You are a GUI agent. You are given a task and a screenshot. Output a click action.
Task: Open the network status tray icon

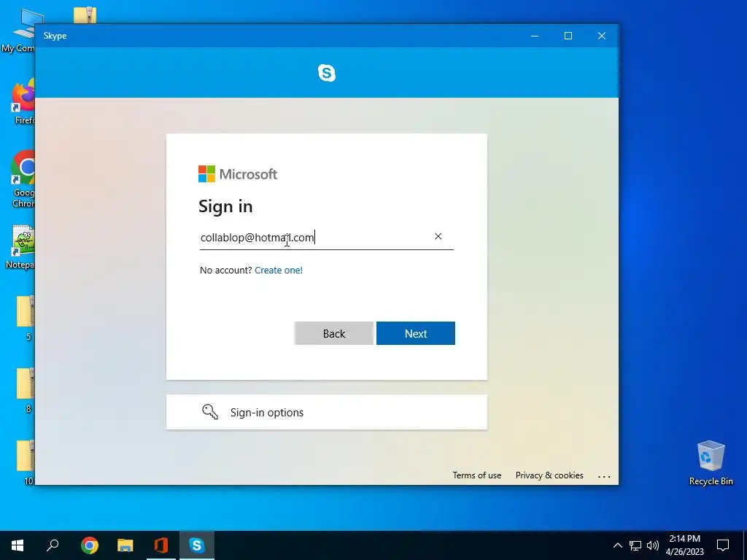pyautogui.click(x=635, y=545)
